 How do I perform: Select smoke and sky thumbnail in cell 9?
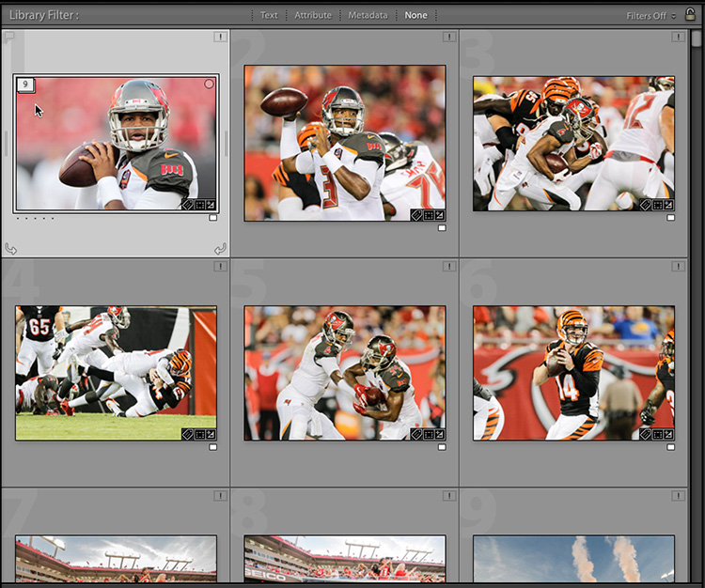click(573, 559)
